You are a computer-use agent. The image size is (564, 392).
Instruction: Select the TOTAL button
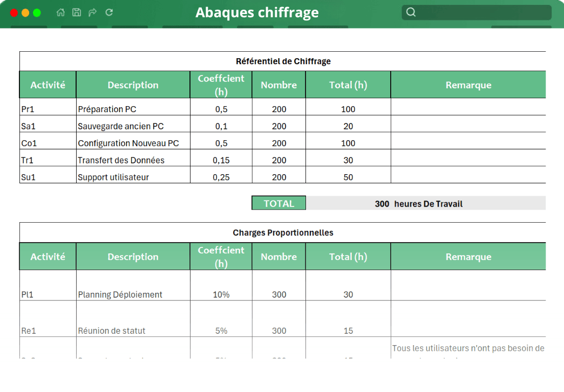click(x=278, y=202)
